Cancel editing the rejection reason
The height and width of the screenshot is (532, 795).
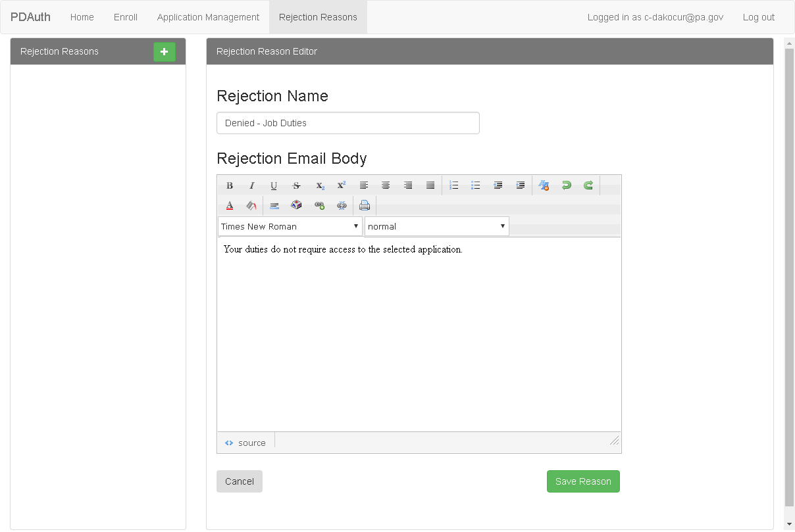(240, 481)
